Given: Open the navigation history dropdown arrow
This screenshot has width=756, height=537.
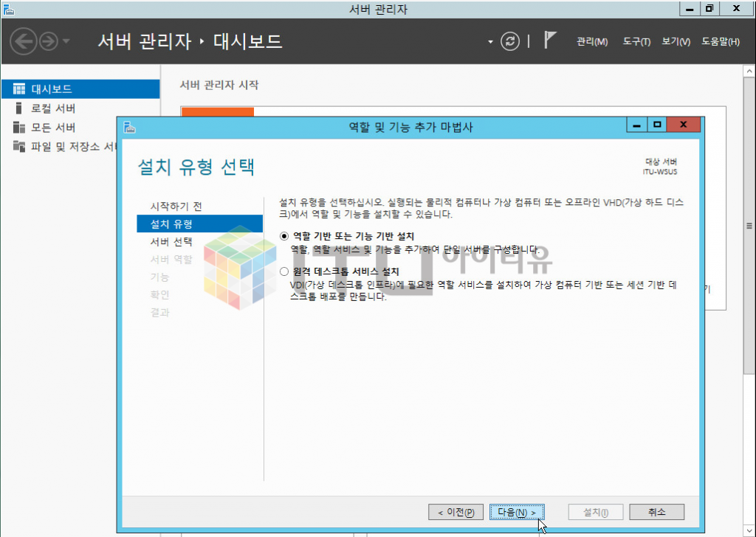Looking at the screenshot, I should (66, 41).
